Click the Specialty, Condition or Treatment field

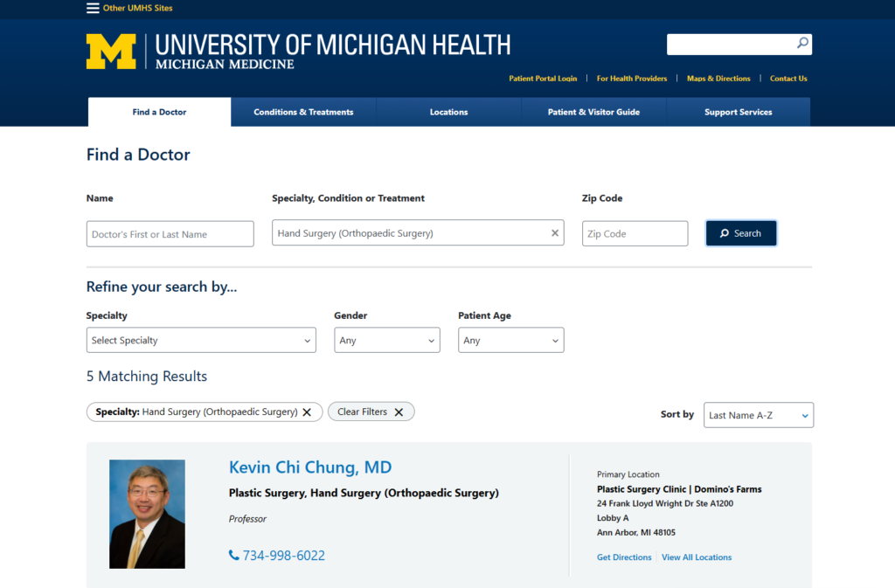point(418,232)
